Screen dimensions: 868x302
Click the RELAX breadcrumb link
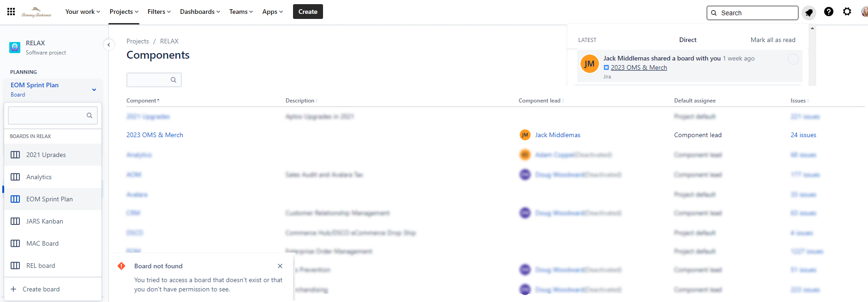(x=169, y=41)
